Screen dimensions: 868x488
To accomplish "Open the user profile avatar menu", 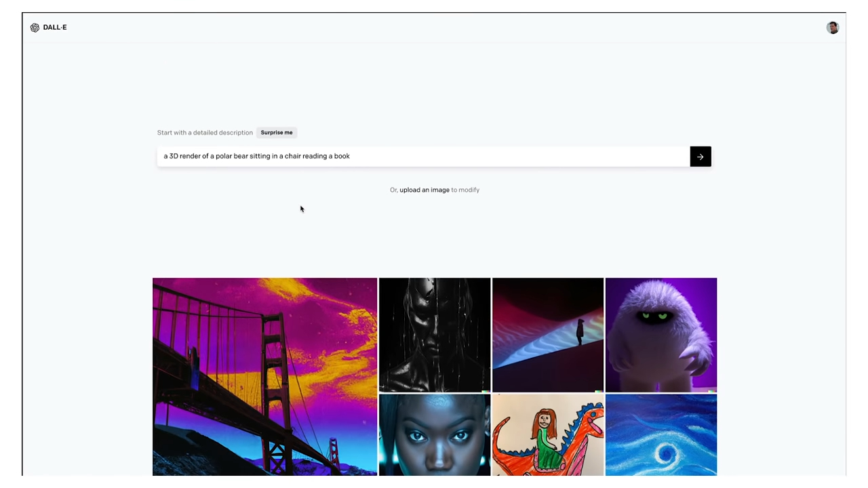I will tap(833, 28).
